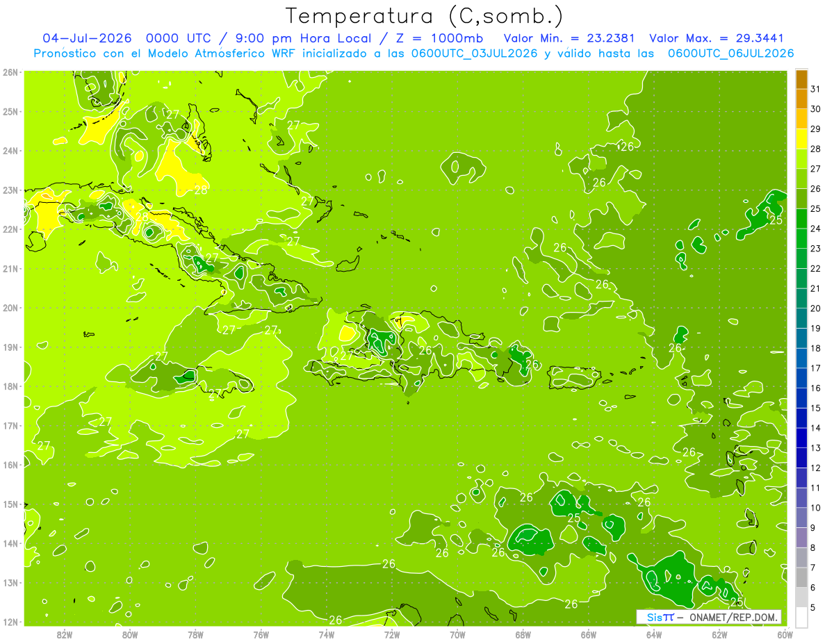Click the '25N' latitude axis label
This screenshot has width=834, height=644.
coord(10,111)
